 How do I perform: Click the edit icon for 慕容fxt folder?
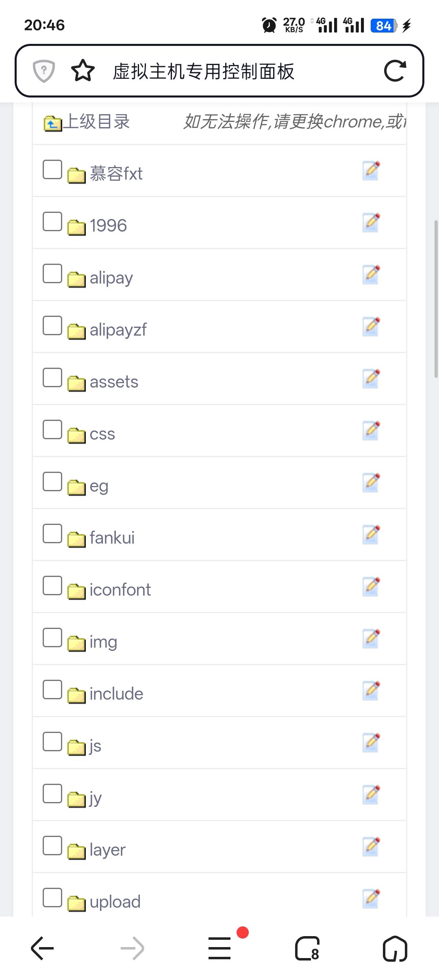pos(371,171)
